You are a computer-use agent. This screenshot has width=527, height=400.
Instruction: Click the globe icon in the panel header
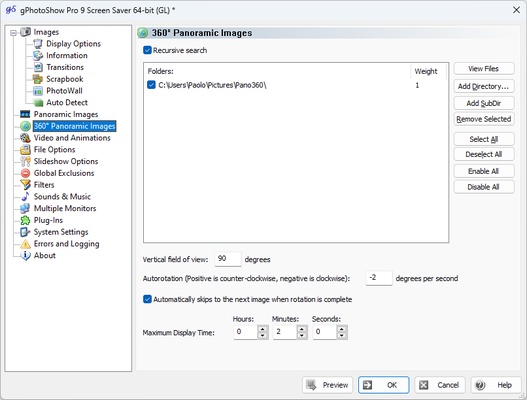[143, 33]
